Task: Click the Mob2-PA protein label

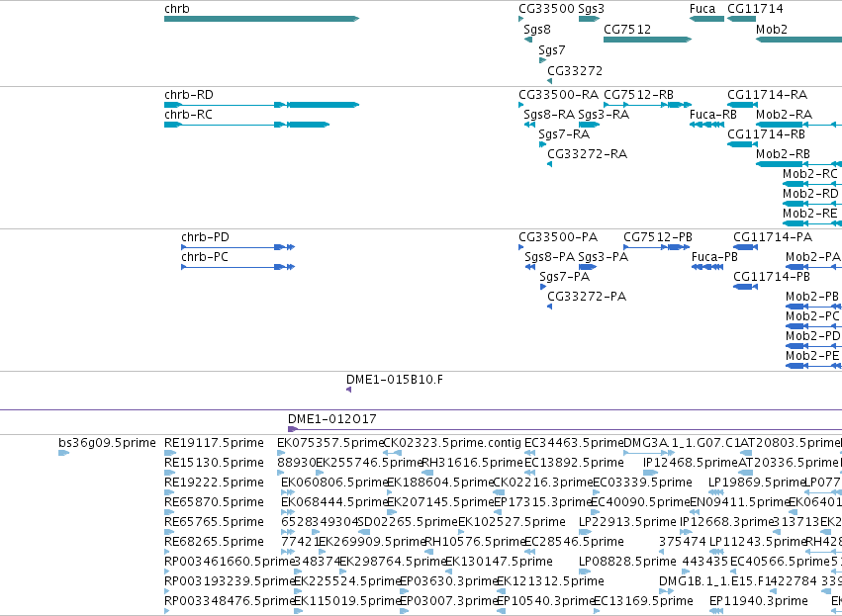Action: click(x=813, y=257)
